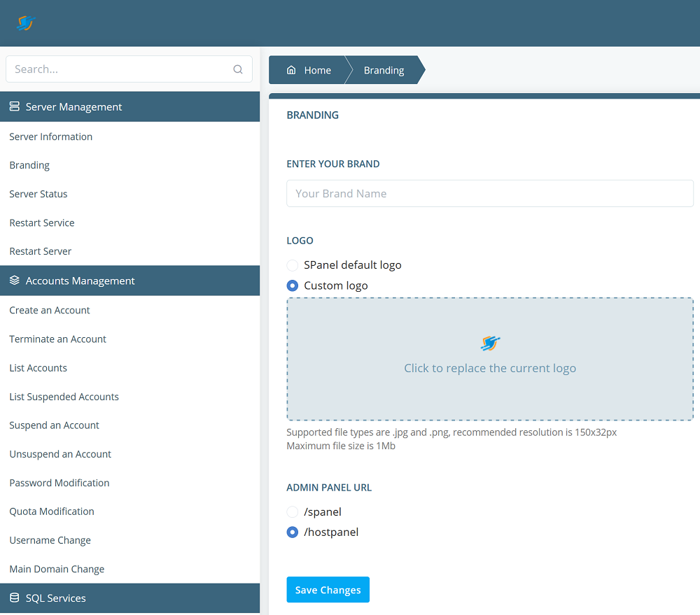Click the Accounts Management layers icon
700x615 pixels.
pos(14,281)
